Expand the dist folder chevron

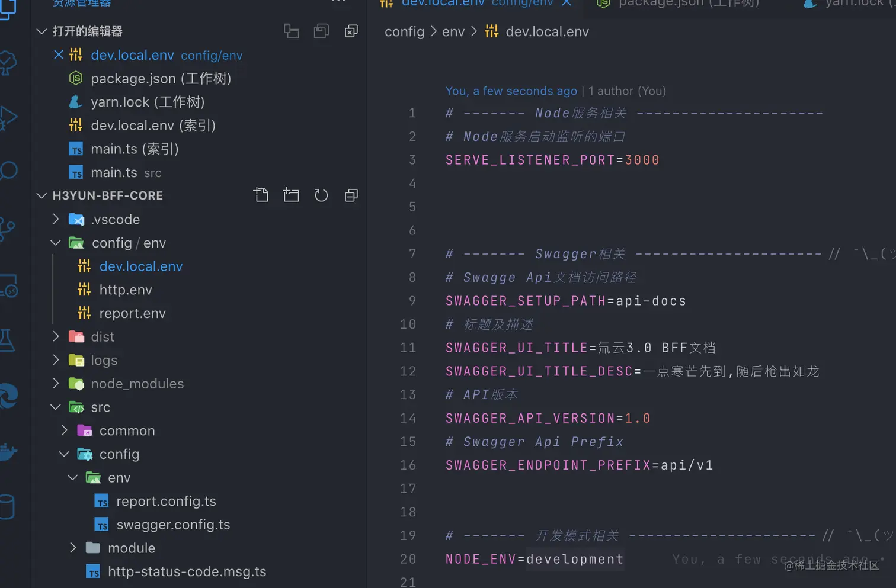click(56, 336)
